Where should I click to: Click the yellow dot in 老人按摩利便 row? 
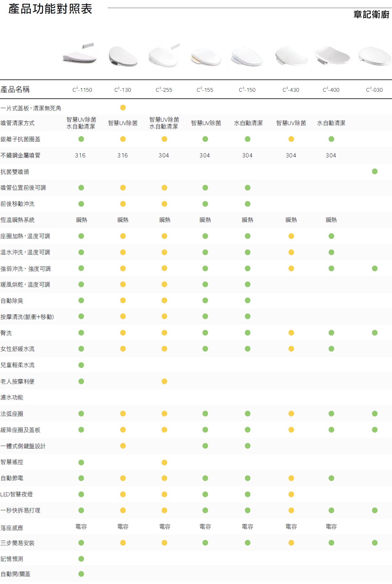click(x=164, y=381)
